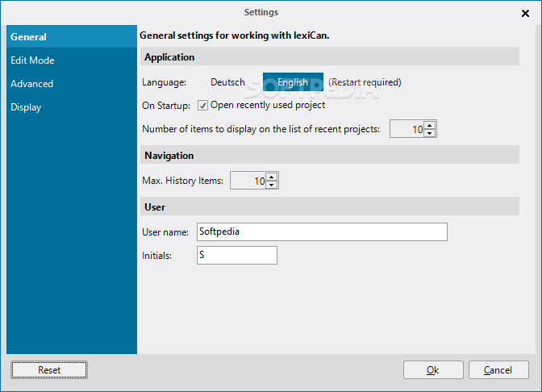
Task: Click the 'Initials:' label
Action: point(157,256)
